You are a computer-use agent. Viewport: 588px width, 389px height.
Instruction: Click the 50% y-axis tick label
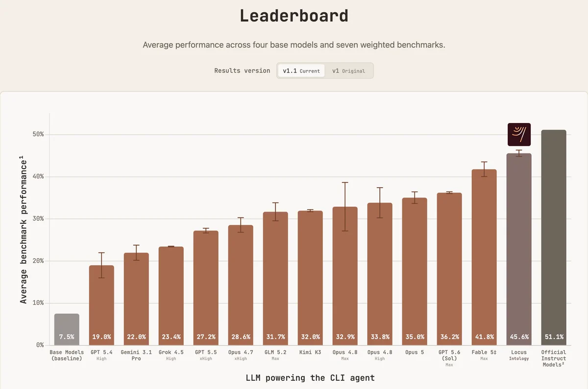(x=38, y=134)
